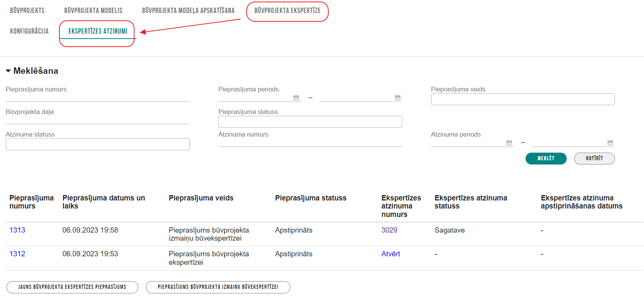The width and height of the screenshot is (644, 298).
Task: Click the Ekspertīzes atzinuma numurs header
Action: (x=401, y=206)
